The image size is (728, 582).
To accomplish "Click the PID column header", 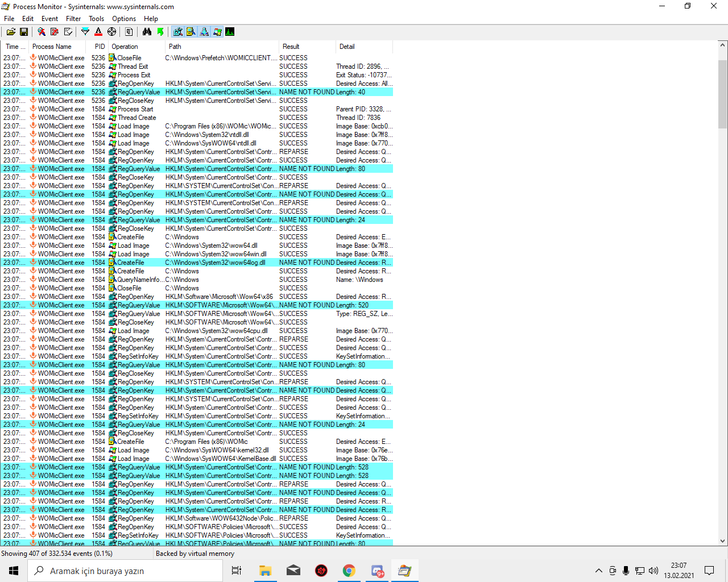I will coord(97,47).
